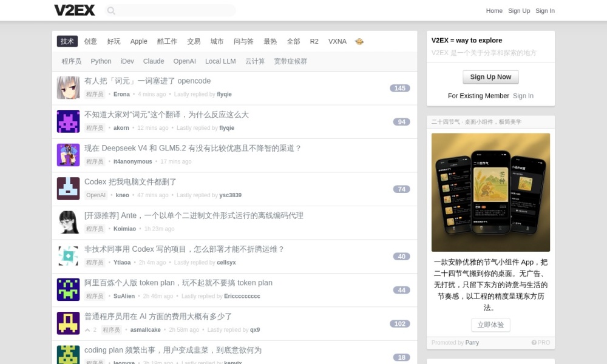Screen dimensions: 607x364
Task: Switch to the Apple tab
Action: coord(138,41)
